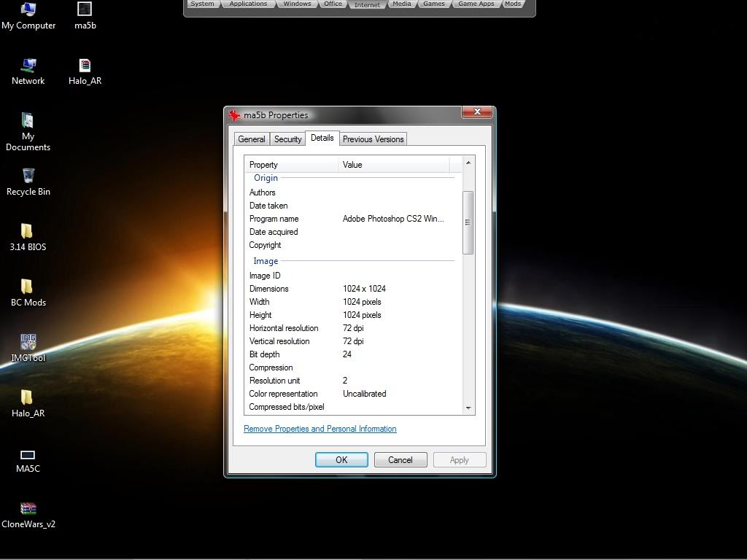Select the Width property row
Screen dimensions: 747x560
352,302
